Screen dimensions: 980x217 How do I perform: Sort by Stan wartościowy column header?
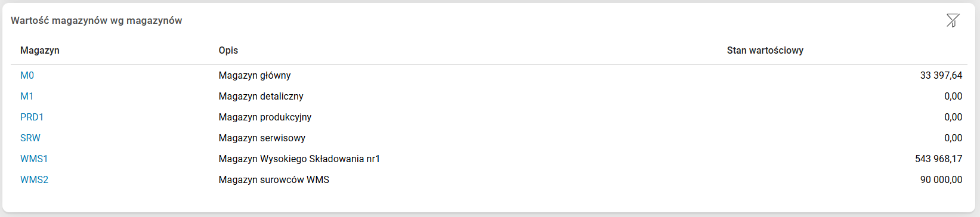(x=765, y=50)
